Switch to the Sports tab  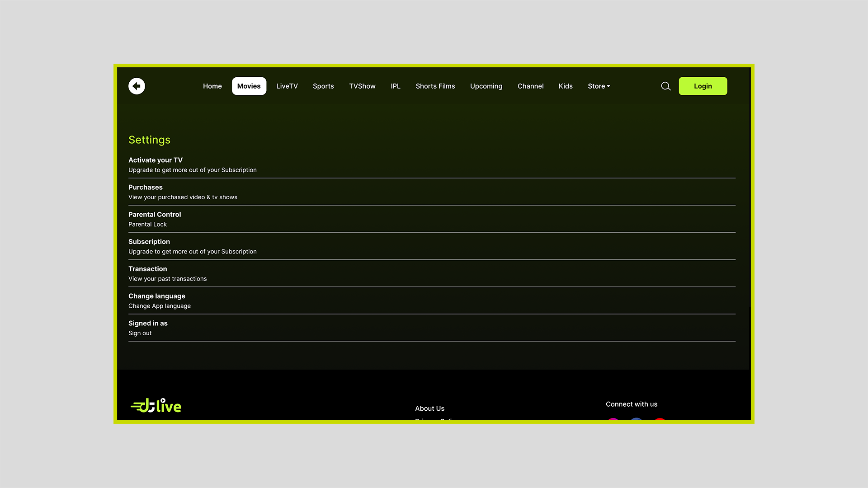(323, 86)
